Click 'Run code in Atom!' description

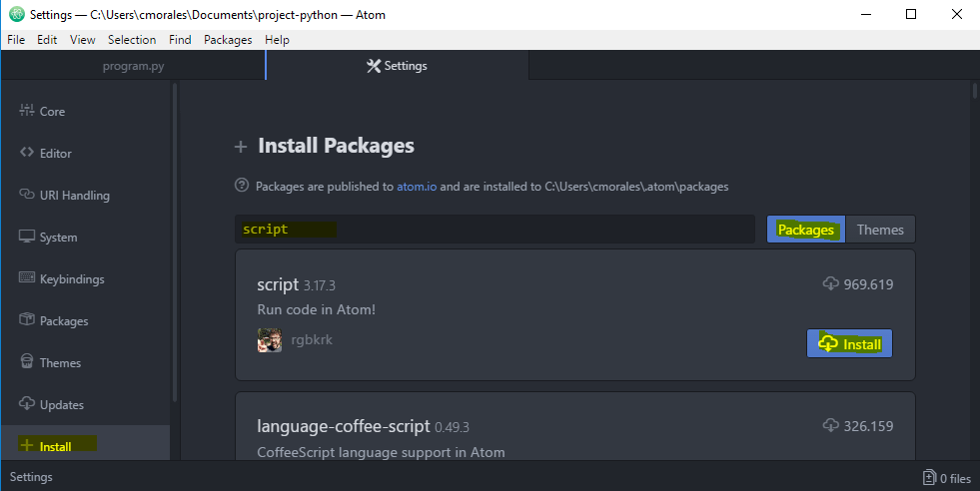[x=317, y=309]
